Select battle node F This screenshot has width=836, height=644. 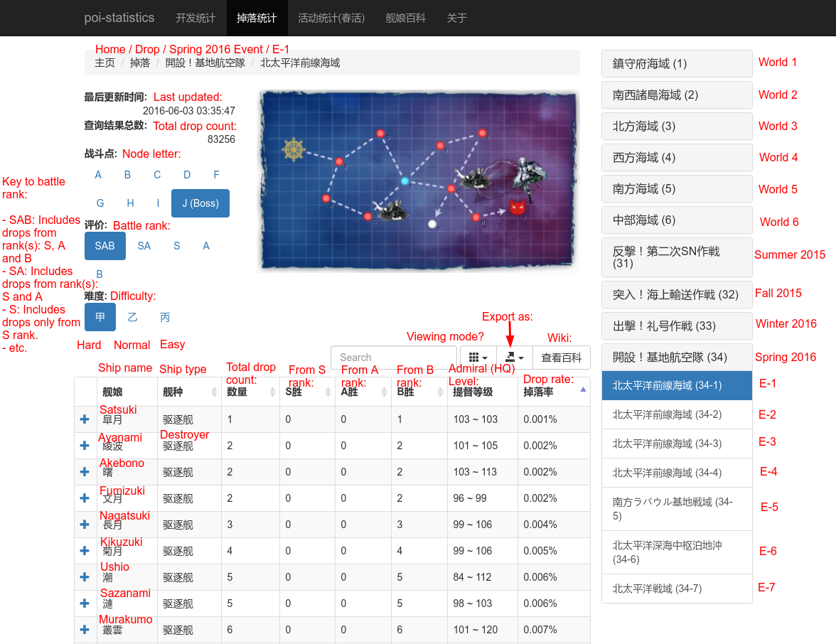216,175
